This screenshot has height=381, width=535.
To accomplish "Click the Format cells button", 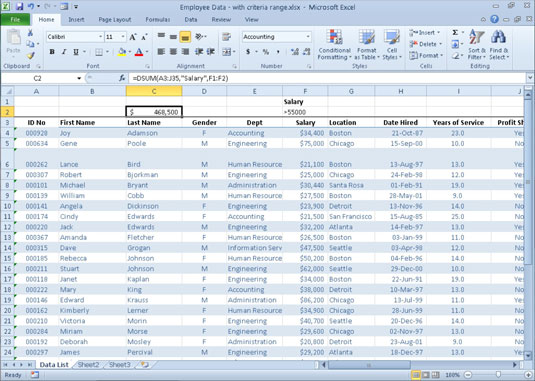I will coord(426,55).
